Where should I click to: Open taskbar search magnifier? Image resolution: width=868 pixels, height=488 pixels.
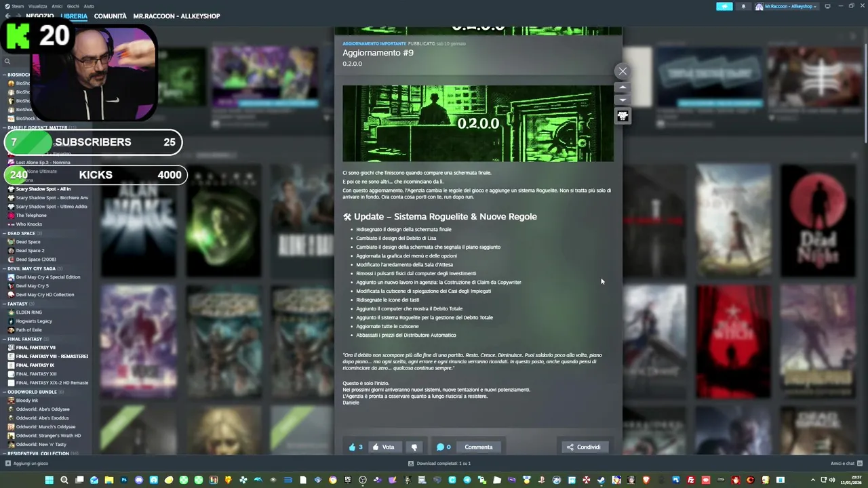pyautogui.click(x=64, y=481)
